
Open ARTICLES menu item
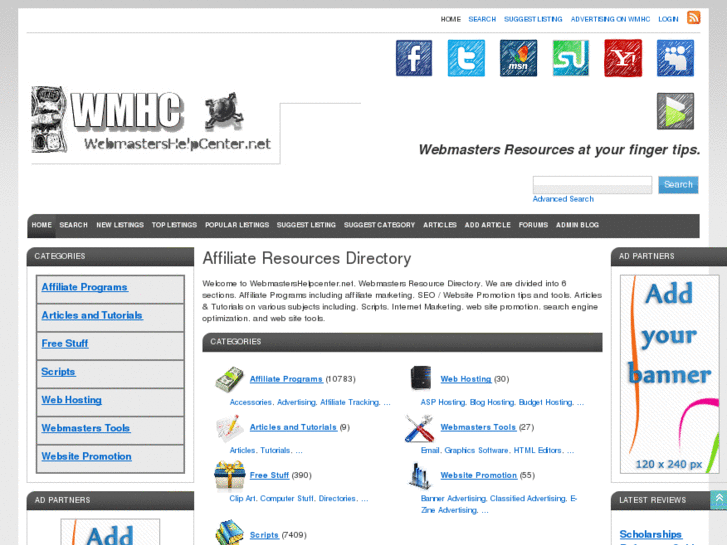[x=440, y=225]
